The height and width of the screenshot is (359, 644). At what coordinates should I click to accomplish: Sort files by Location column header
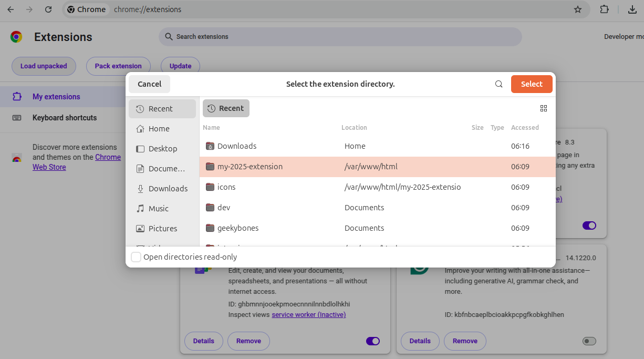pyautogui.click(x=354, y=128)
